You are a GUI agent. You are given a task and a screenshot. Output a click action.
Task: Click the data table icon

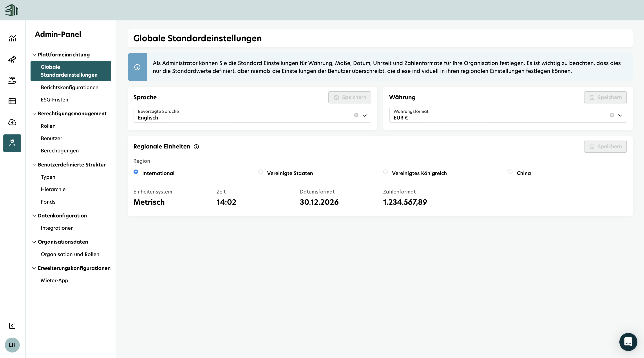point(12,101)
